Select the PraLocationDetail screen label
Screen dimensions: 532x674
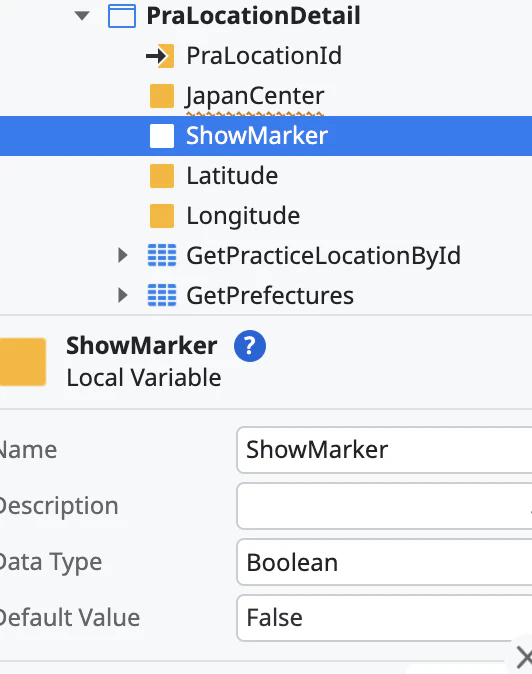253,16
